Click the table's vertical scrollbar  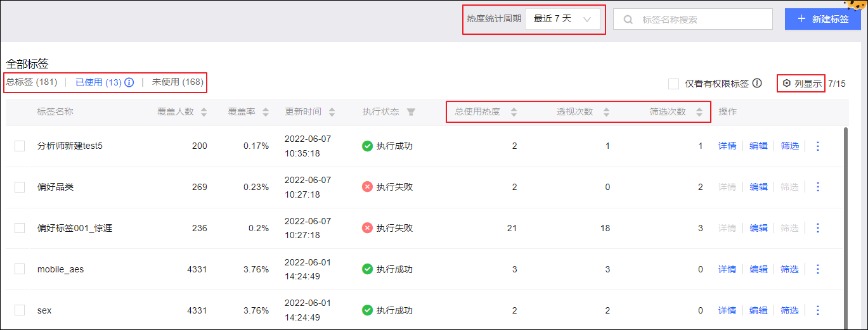pos(845,228)
